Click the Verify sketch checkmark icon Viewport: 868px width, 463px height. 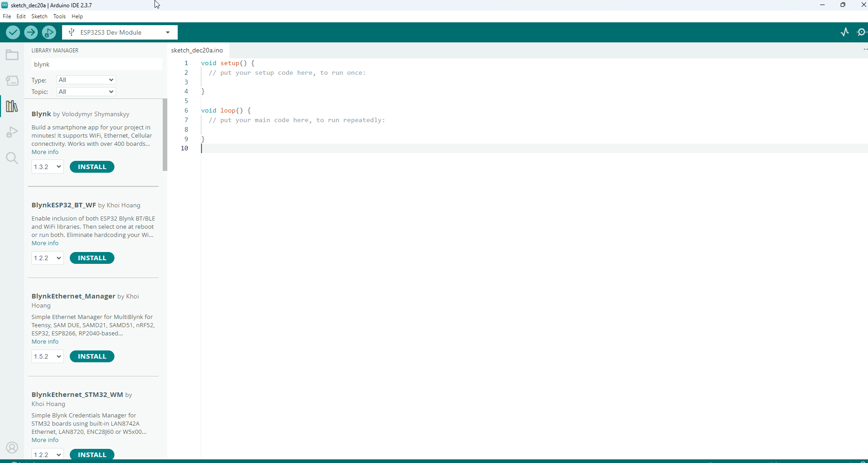coord(13,32)
